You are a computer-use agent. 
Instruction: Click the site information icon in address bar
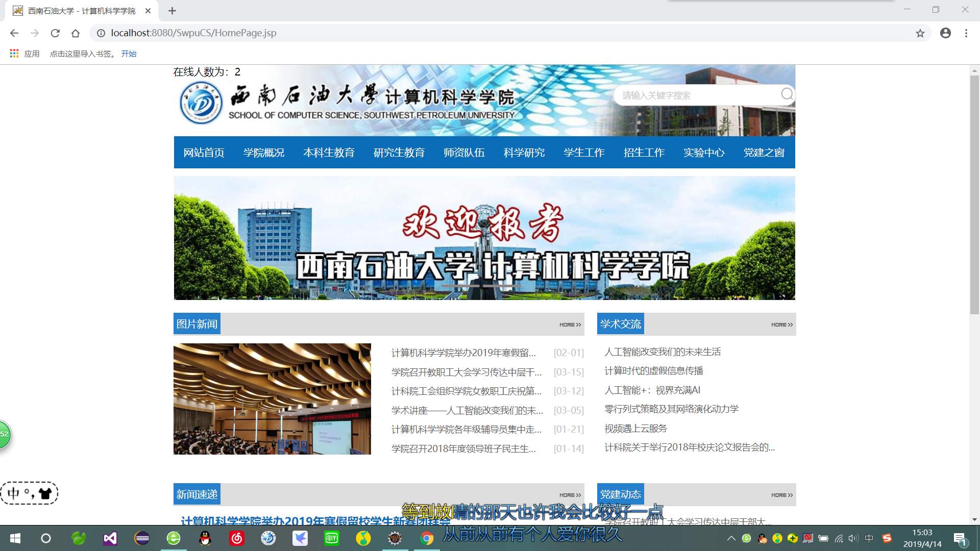click(x=101, y=33)
